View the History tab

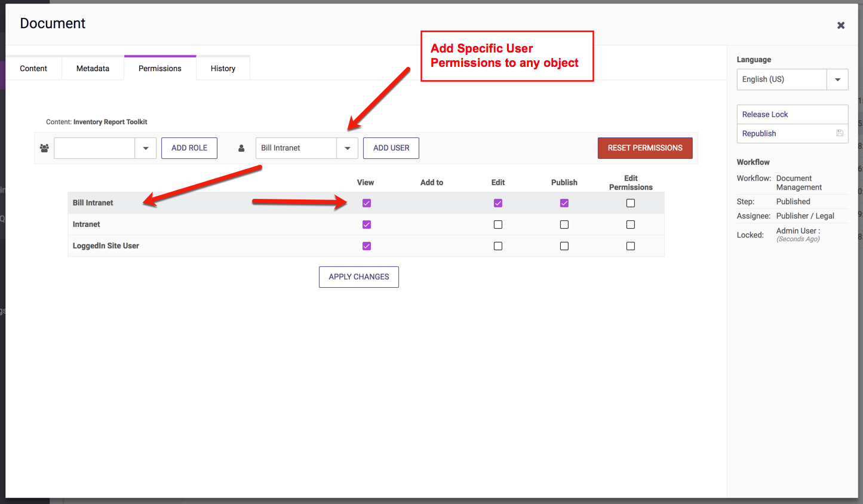point(223,69)
